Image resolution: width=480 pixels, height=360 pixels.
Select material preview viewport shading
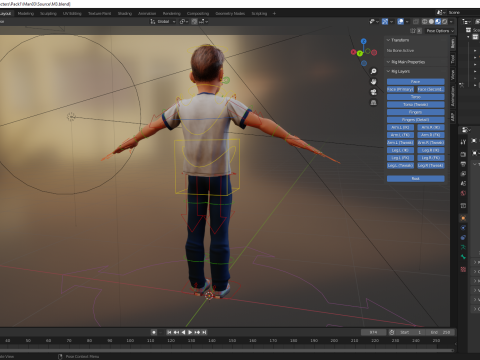click(438, 22)
